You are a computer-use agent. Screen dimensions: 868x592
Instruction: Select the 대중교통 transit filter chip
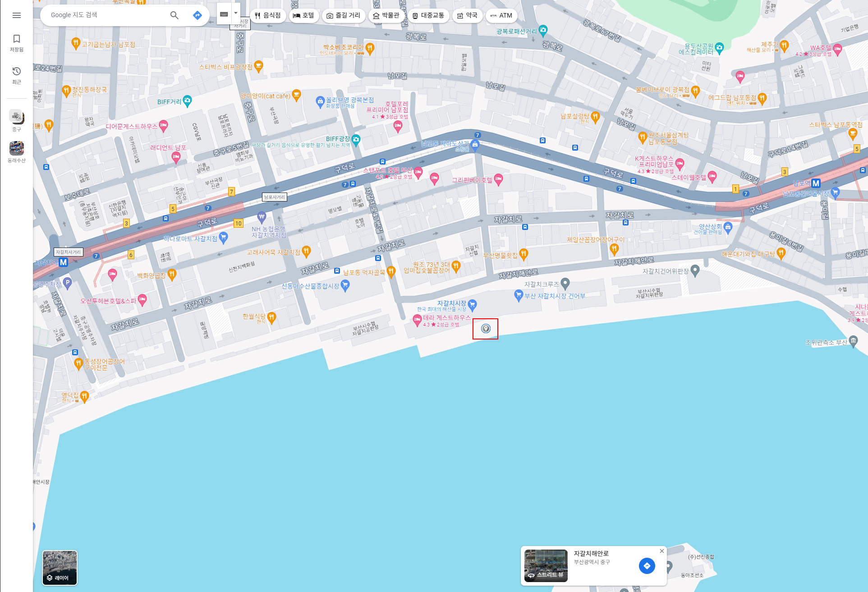point(428,15)
